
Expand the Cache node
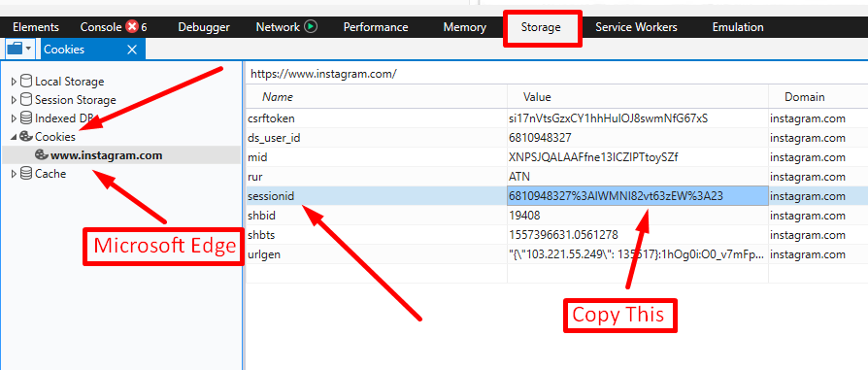(x=14, y=174)
